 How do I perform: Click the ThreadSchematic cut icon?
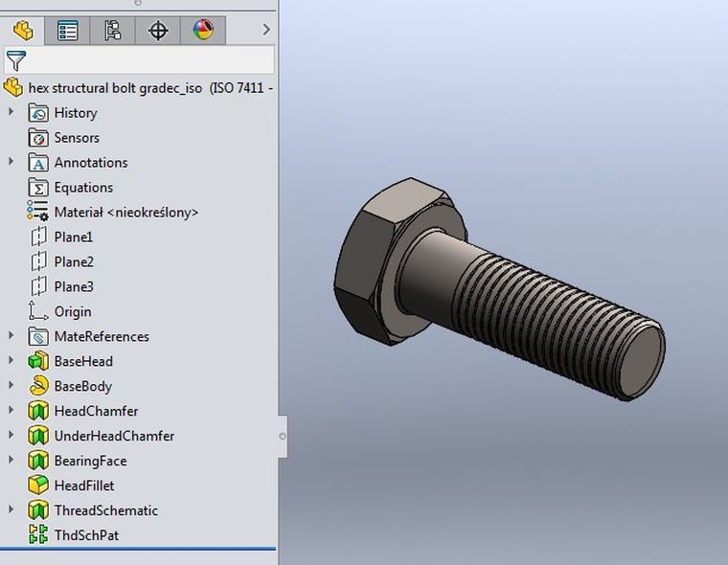[x=38, y=509]
